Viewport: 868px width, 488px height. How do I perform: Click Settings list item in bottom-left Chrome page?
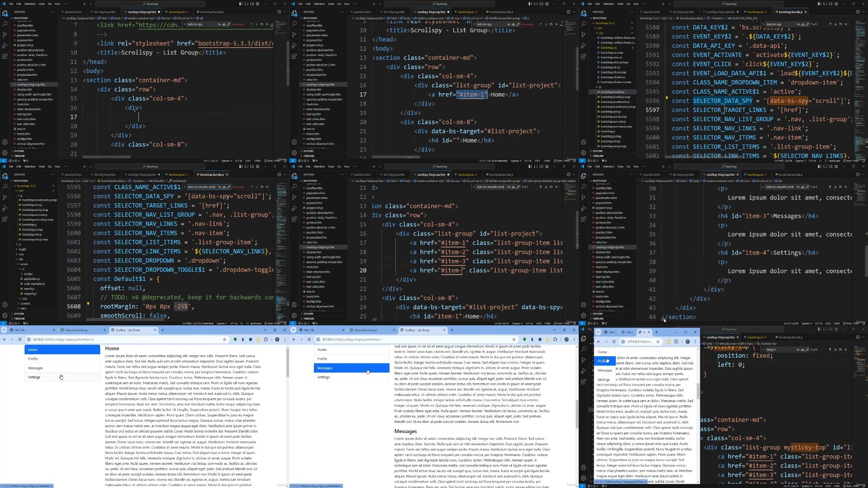(x=62, y=377)
